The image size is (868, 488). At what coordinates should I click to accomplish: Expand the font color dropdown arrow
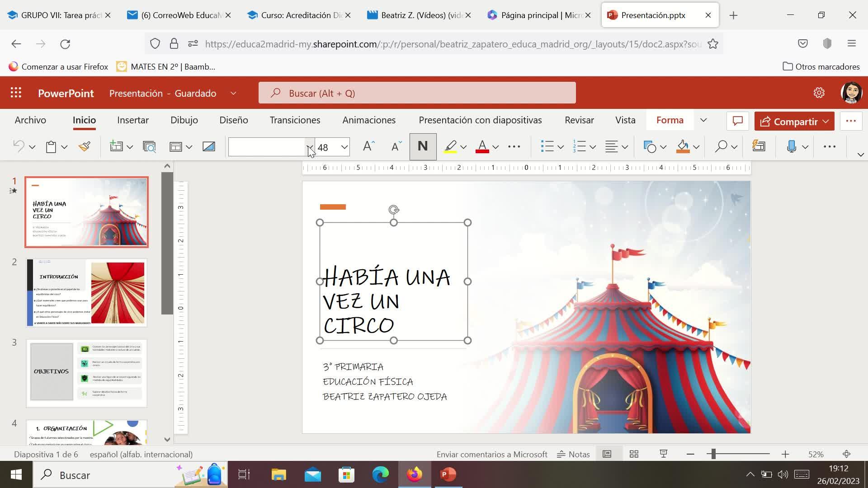click(x=495, y=147)
